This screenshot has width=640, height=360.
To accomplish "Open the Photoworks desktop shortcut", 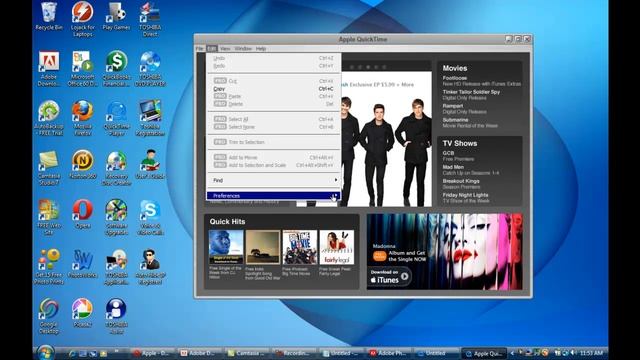I will [82, 263].
